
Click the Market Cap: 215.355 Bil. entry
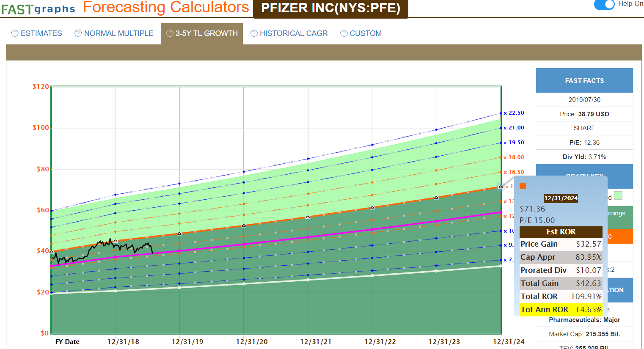pos(584,334)
